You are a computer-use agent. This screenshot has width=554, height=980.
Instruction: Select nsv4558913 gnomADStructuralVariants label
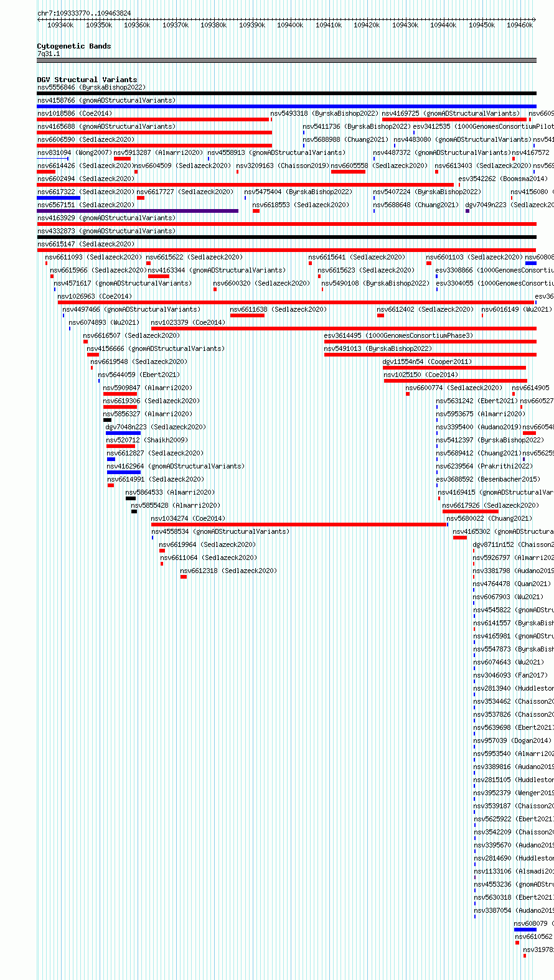pos(276,152)
